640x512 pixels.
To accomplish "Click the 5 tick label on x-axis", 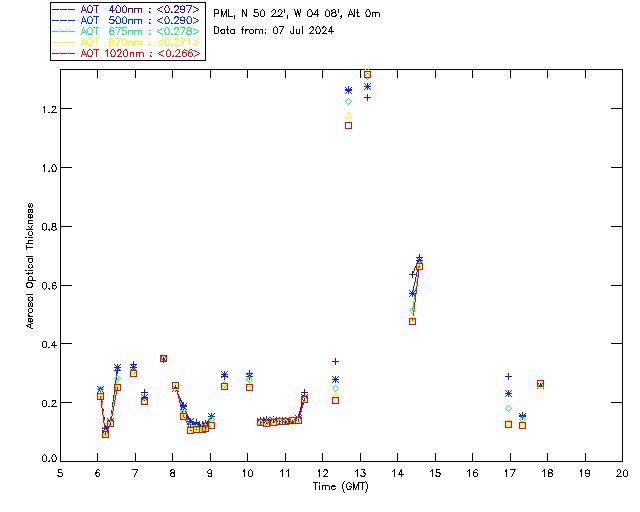I will click(60, 473).
